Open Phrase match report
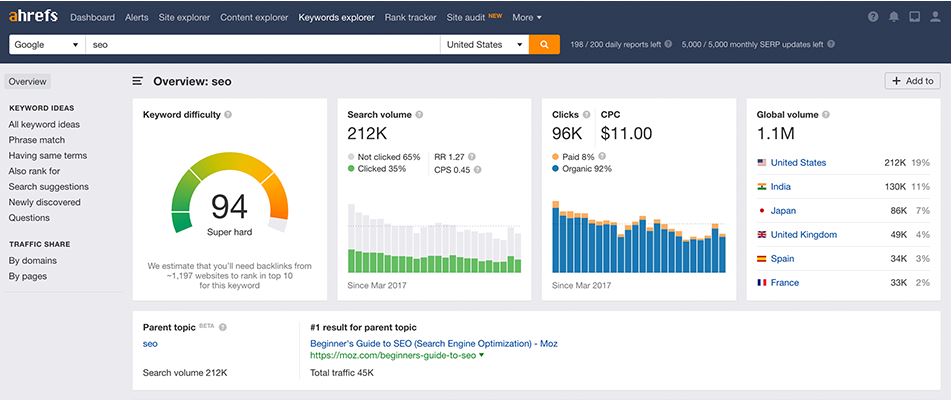This screenshot has height=400, width=952. click(x=36, y=140)
